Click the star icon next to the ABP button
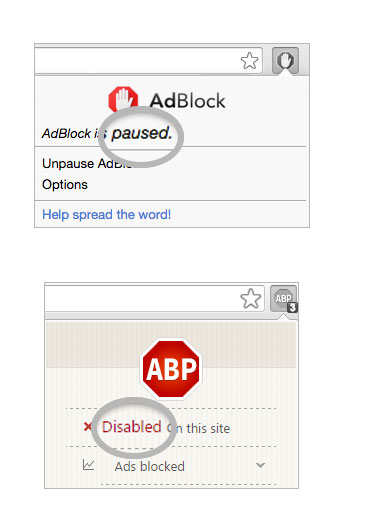The width and height of the screenshot is (368, 516). (x=251, y=298)
